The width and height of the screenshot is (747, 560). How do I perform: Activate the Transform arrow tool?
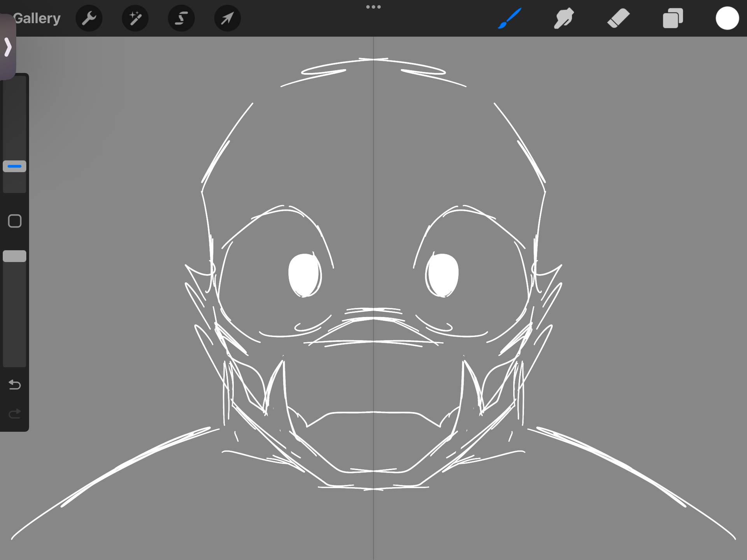pyautogui.click(x=228, y=18)
